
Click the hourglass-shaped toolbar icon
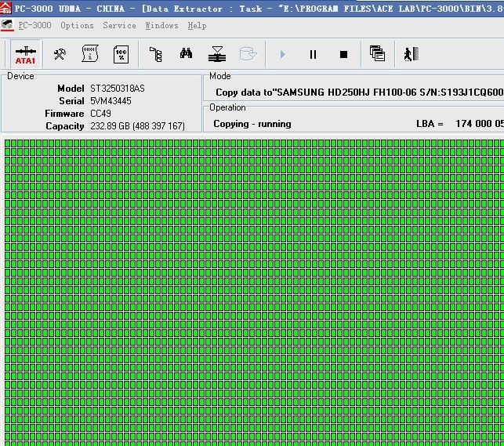click(217, 54)
